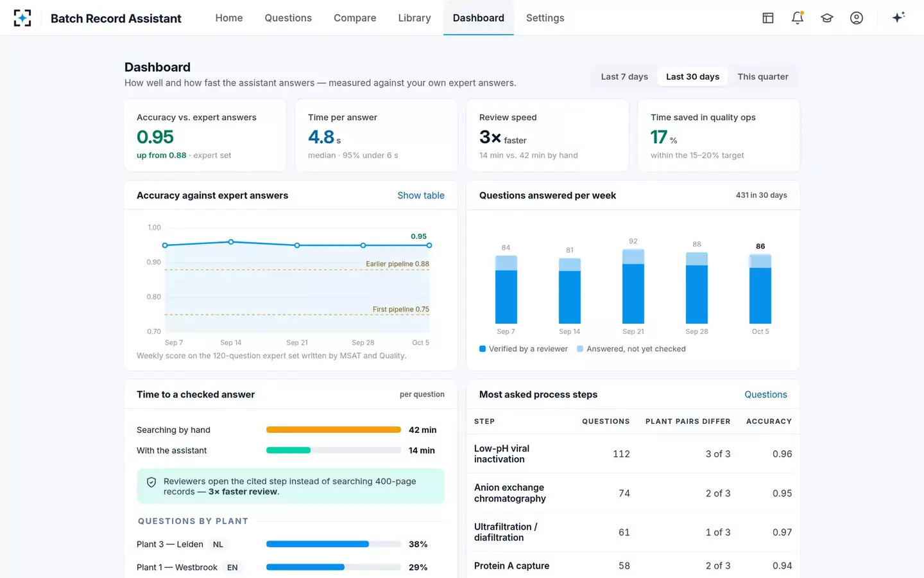Select the Dashboard tab
This screenshot has width=924, height=578.
479,18
